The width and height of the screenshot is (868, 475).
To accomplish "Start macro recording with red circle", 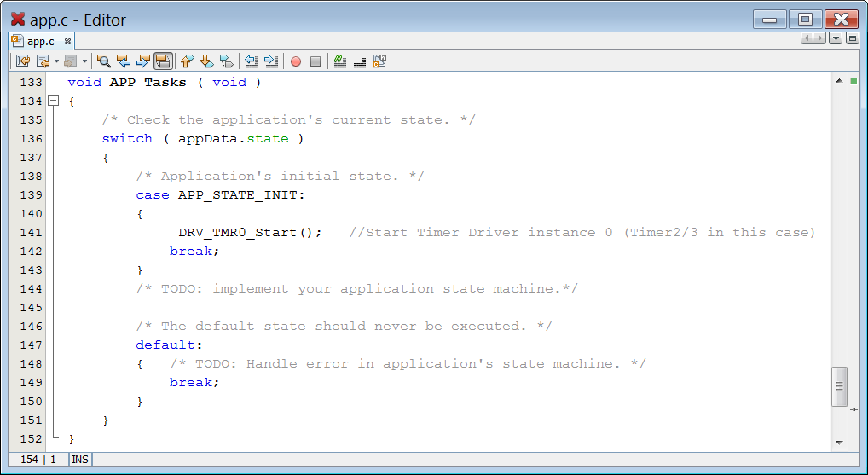I will pos(296,61).
